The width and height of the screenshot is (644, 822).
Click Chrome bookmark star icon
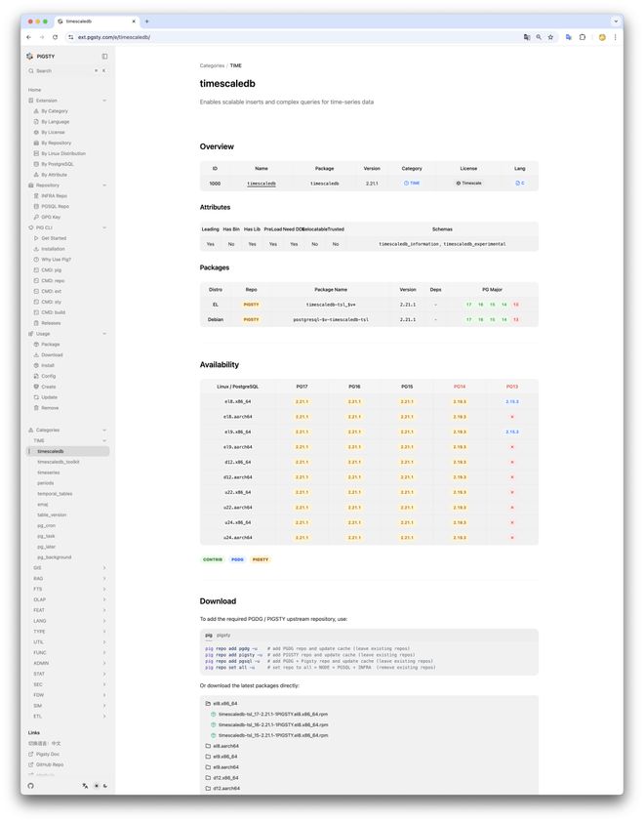point(550,37)
